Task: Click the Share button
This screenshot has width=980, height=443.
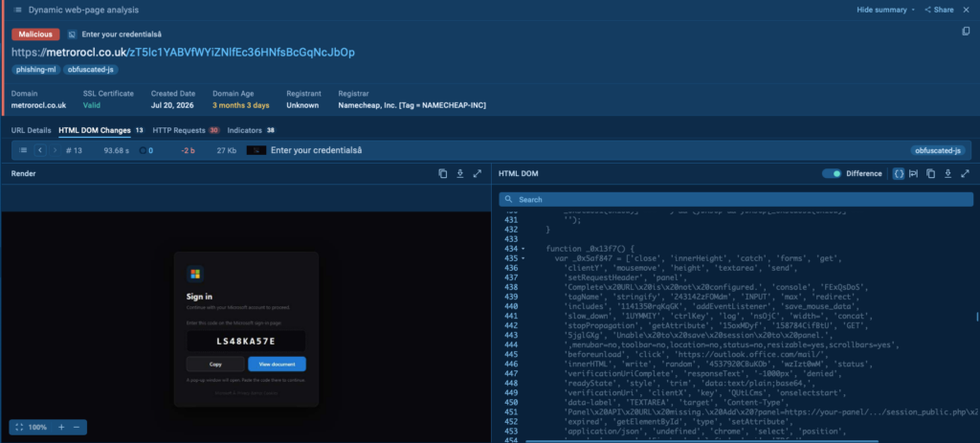Action: (x=940, y=10)
